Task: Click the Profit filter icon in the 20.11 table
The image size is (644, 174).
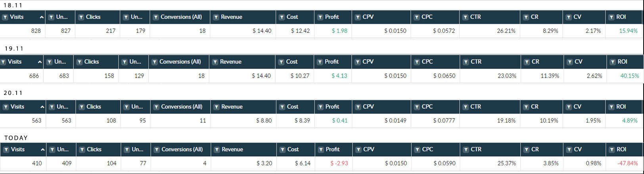Action: tap(321, 107)
